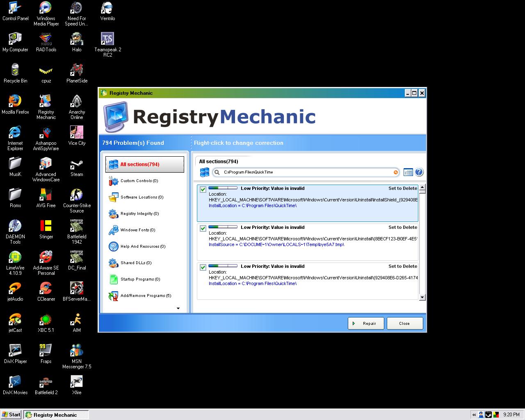The height and width of the screenshot is (420, 525).
Task: Select the AVG Free desktop icon
Action: pyautogui.click(x=46, y=198)
